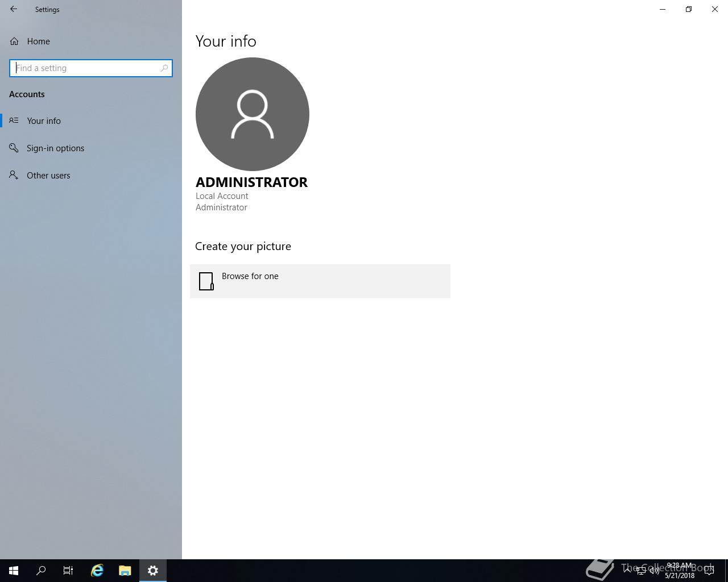Viewport: 728px width, 582px height.
Task: Open the Windows Start menu
Action: tap(14, 571)
